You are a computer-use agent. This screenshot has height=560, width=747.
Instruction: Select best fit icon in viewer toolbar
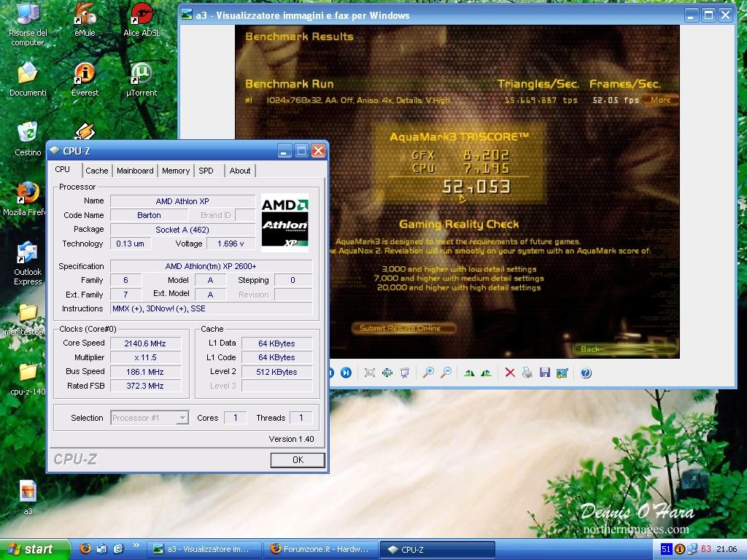[x=370, y=373]
